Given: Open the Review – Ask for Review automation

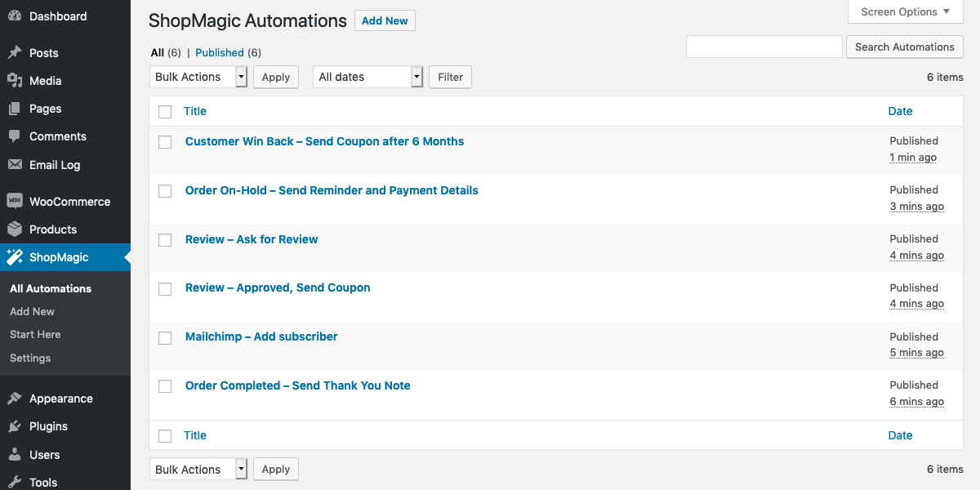Looking at the screenshot, I should [x=252, y=239].
